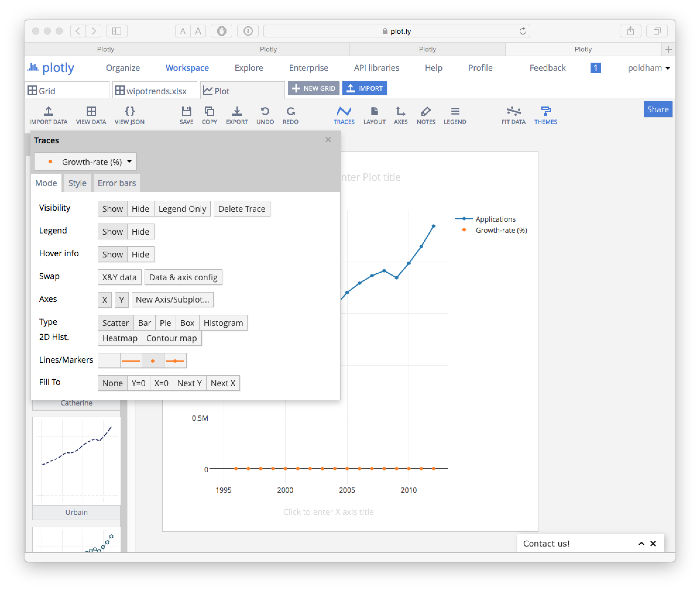Click the Fit Data icon
Viewport: 700px width, 591px height.
click(x=513, y=115)
